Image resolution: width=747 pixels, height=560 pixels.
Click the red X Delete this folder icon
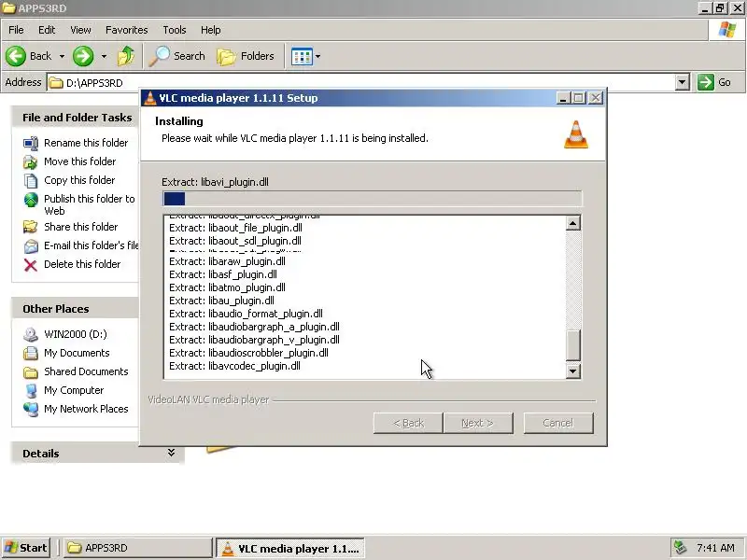pyautogui.click(x=31, y=265)
